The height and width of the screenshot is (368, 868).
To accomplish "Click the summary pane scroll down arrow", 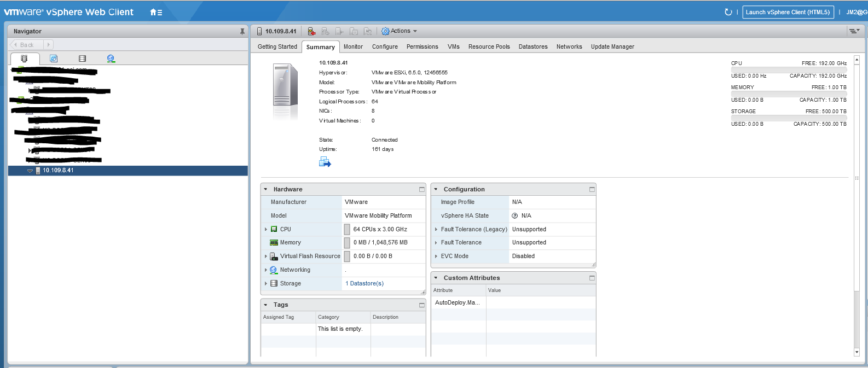I will [857, 352].
